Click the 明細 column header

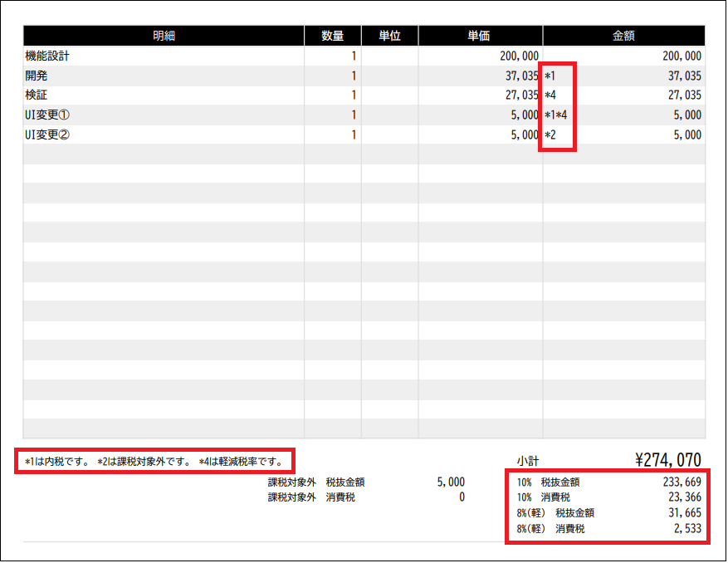[x=163, y=35]
